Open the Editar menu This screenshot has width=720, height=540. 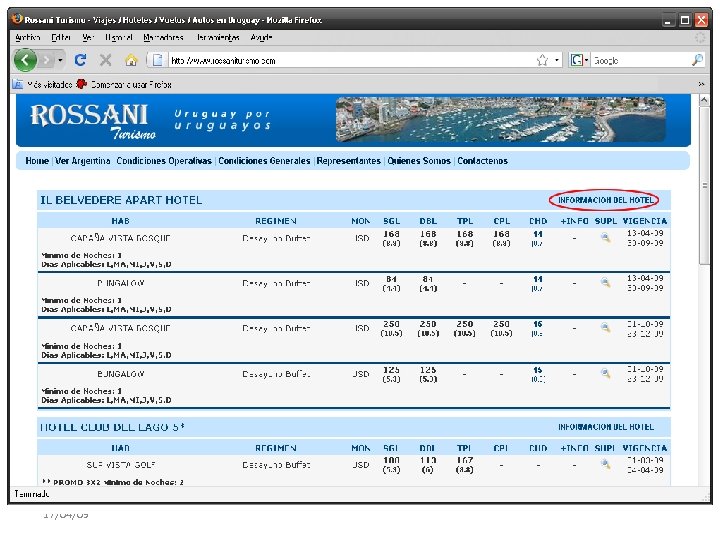61,37
